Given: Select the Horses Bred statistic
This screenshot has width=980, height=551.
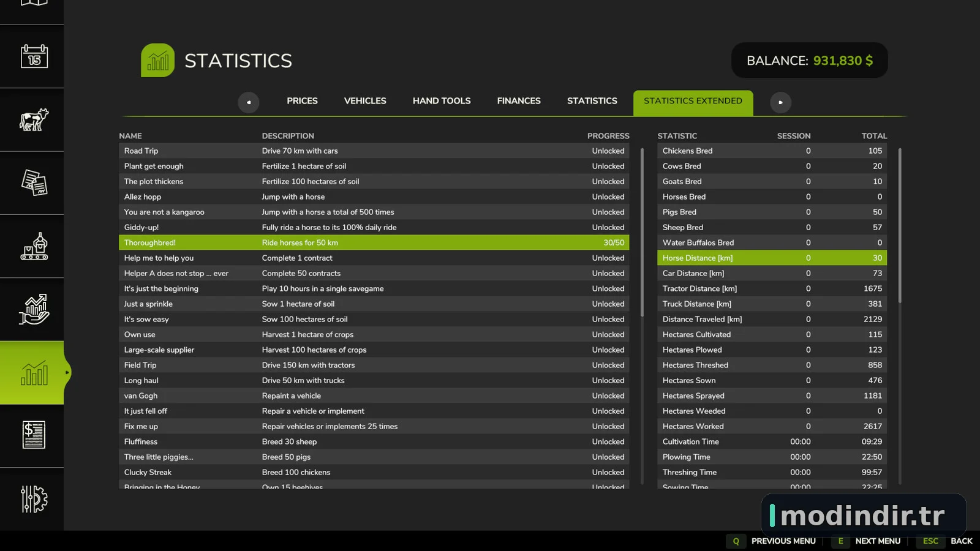Looking at the screenshot, I should click(x=772, y=197).
